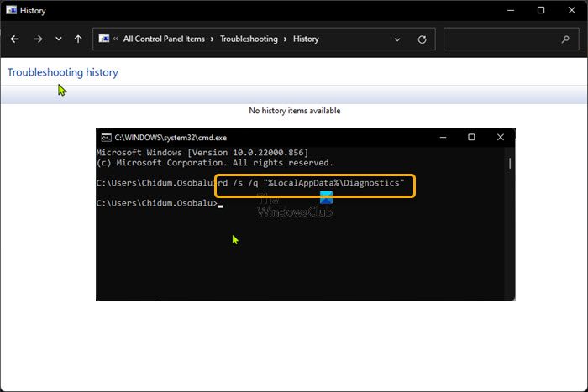588x392 pixels.
Task: Expand the address bar history dropdown
Action: pos(397,39)
